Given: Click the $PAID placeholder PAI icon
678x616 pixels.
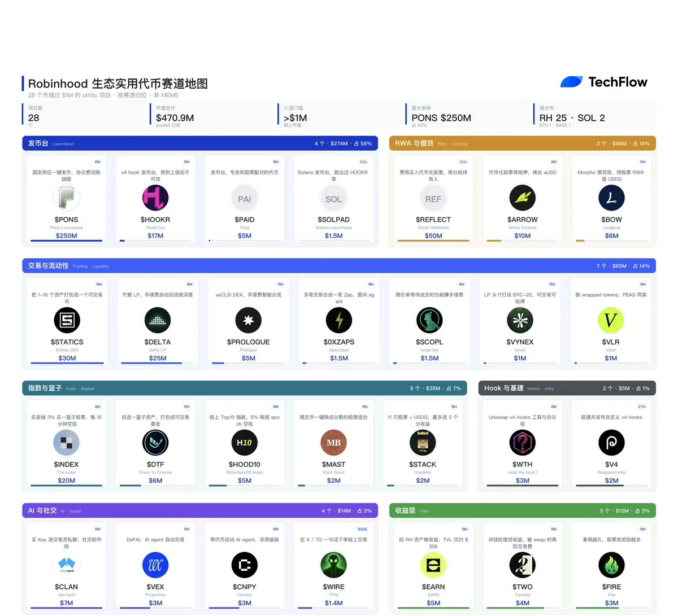Looking at the screenshot, I should click(x=245, y=199).
